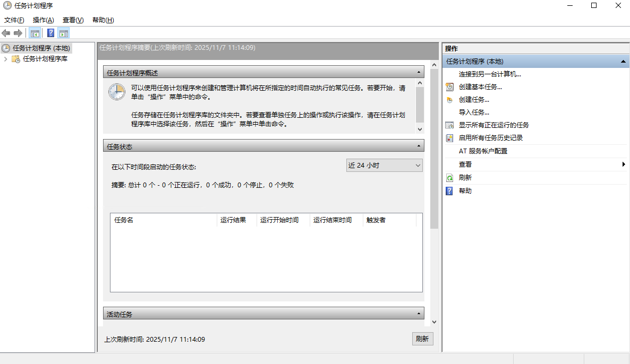Click 创建基本任务... action
Screen dimensions: 630x364
coord(480,87)
